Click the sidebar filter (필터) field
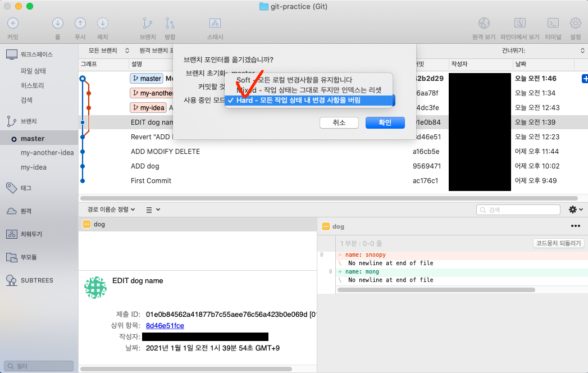Screen dimensions: 588x373 tap(39, 366)
